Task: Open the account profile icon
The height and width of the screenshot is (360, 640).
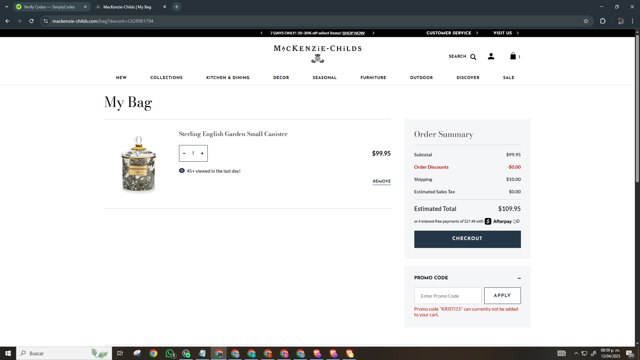Action: tap(491, 56)
